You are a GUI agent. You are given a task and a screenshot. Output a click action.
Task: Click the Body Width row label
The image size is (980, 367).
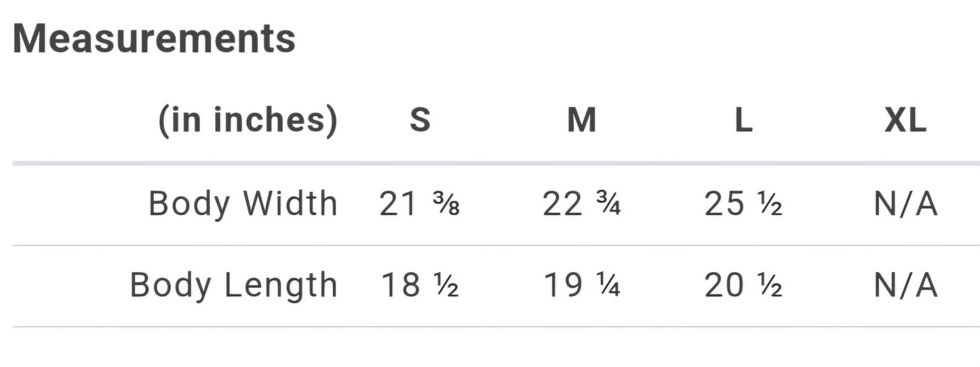243,204
